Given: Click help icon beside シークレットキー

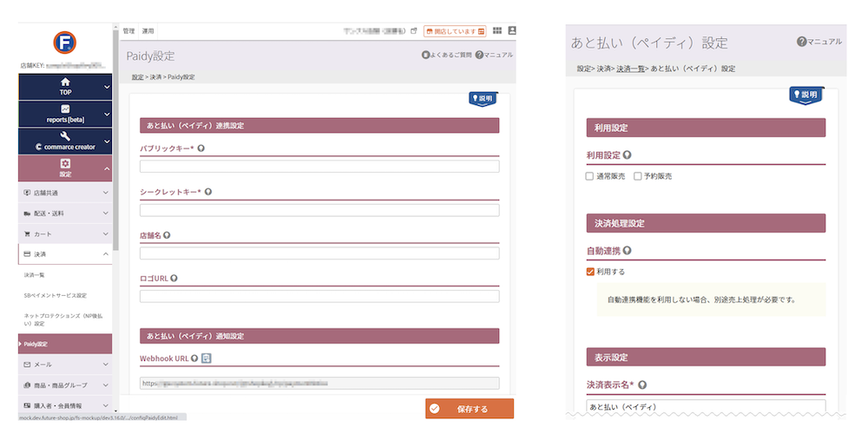Looking at the screenshot, I should point(208,192).
